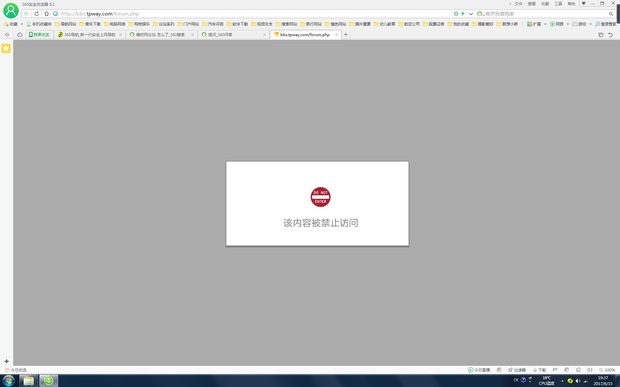The image size is (620, 387).
Task: Click the address bar URL field
Action: [253, 14]
